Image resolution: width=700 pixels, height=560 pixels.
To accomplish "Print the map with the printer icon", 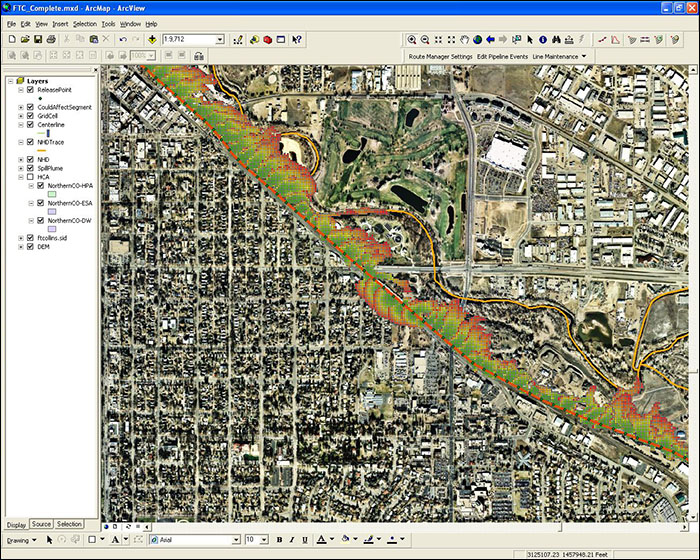I will click(x=51, y=40).
